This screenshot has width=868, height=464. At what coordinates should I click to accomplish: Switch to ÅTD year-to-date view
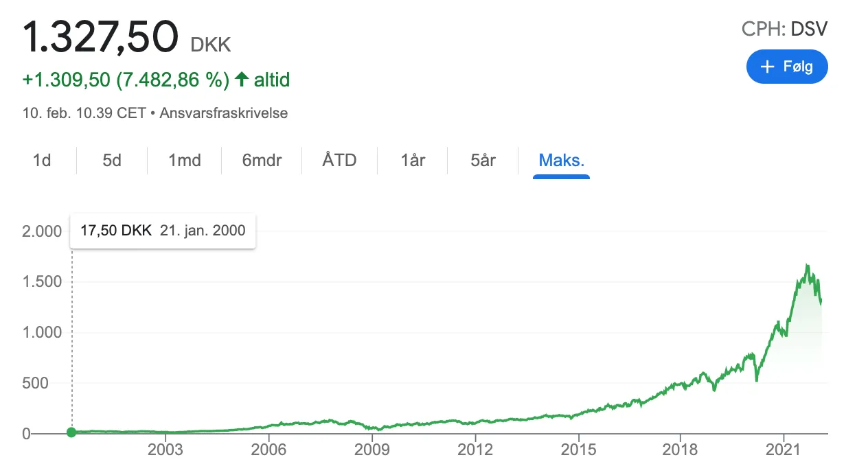[339, 161]
